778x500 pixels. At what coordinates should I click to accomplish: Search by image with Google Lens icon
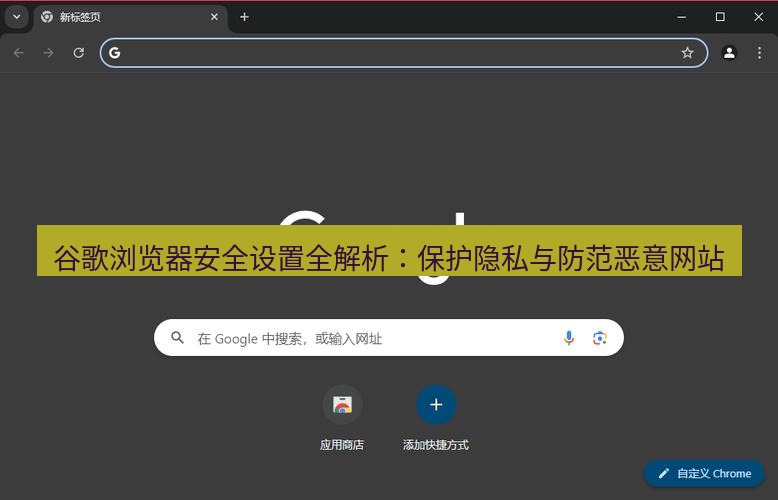(x=599, y=338)
